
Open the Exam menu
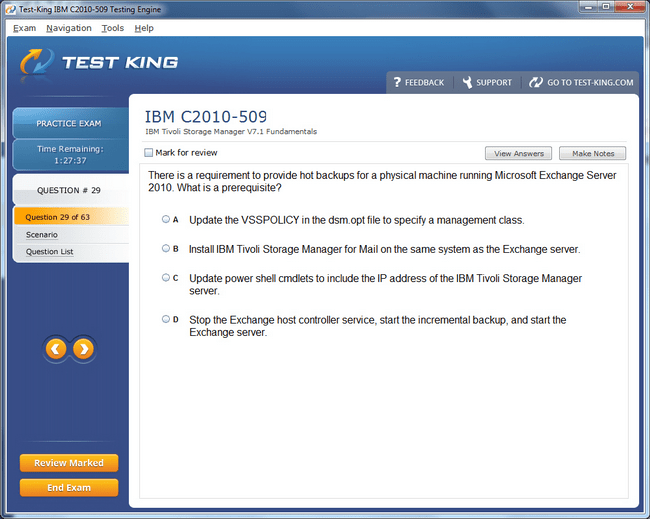[x=24, y=28]
